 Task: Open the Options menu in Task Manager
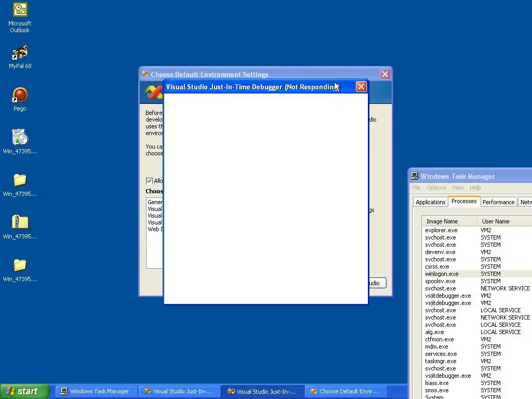(x=436, y=188)
